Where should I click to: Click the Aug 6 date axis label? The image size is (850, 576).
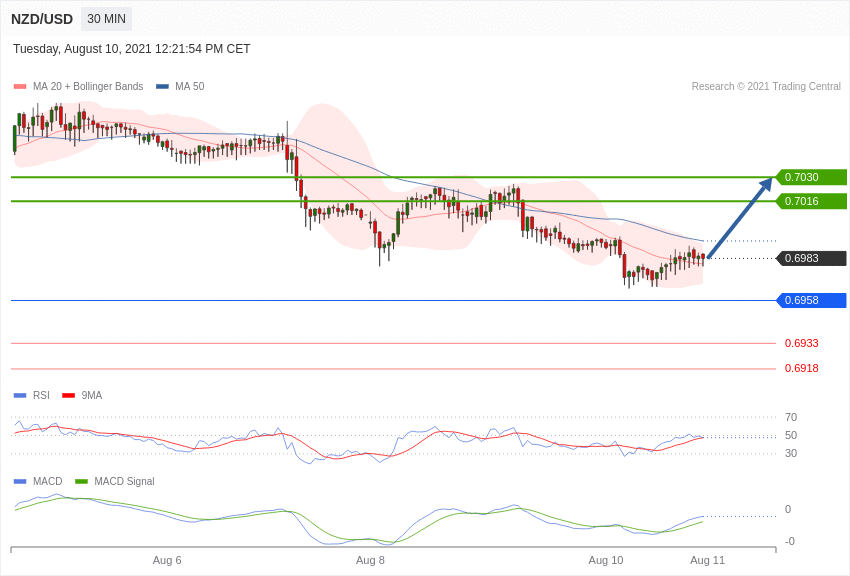point(167,560)
